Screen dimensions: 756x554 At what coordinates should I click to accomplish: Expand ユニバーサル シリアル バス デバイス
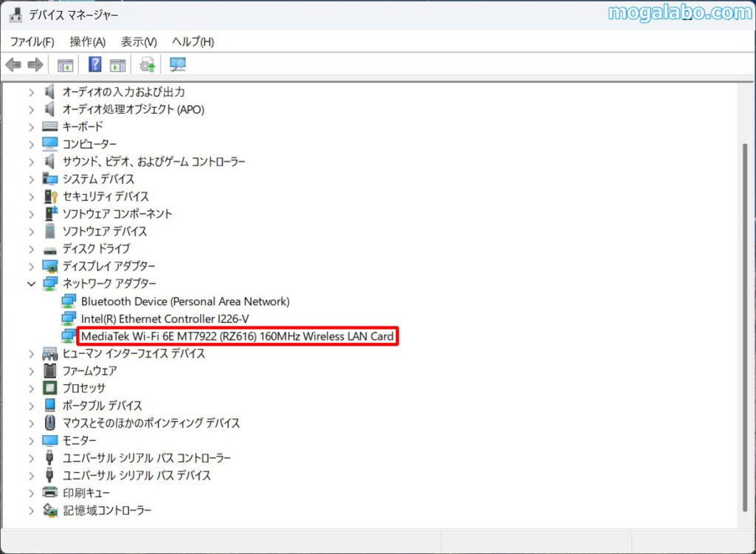31,476
